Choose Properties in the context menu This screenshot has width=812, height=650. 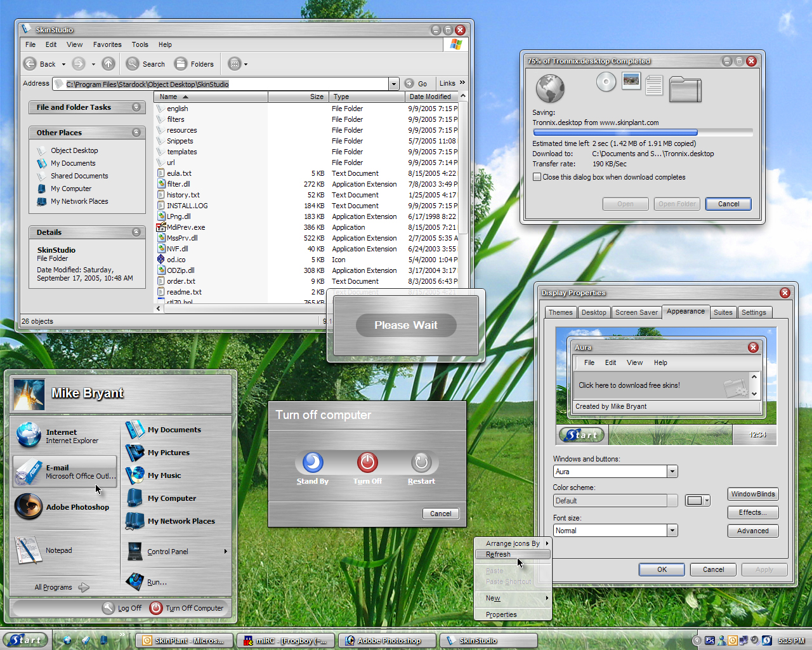pyautogui.click(x=513, y=614)
